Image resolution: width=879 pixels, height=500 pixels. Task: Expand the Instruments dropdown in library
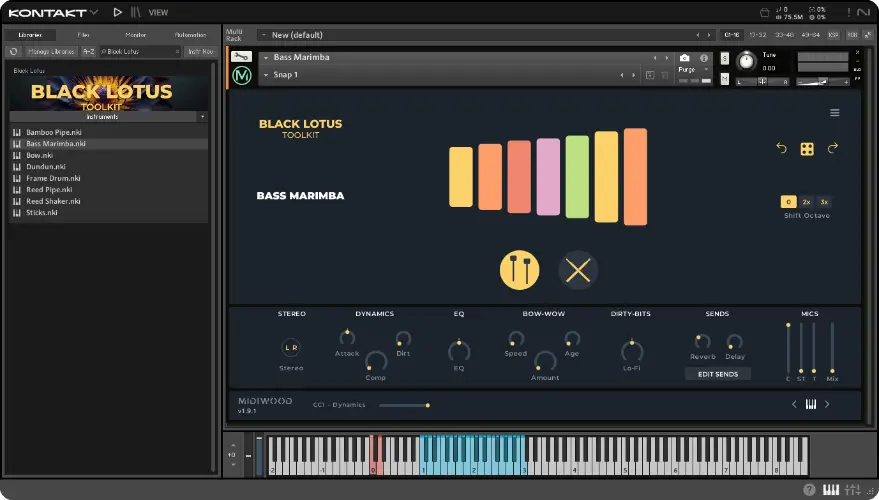coord(107,116)
